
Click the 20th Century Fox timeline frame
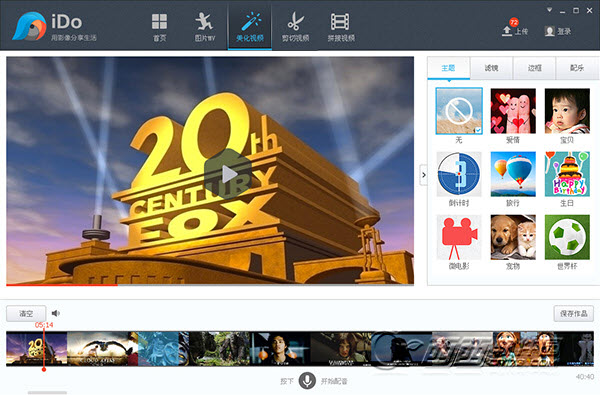37,349
